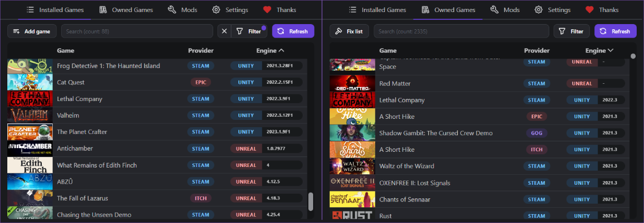Open Mods tab in left window
Viewport: 644px width, 223px height.
(x=182, y=10)
